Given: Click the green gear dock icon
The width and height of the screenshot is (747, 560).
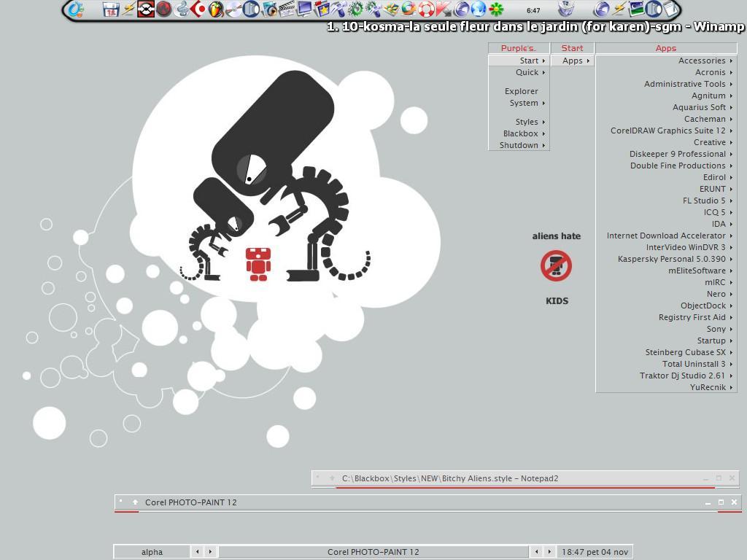Looking at the screenshot, I should pyautogui.click(x=356, y=9).
